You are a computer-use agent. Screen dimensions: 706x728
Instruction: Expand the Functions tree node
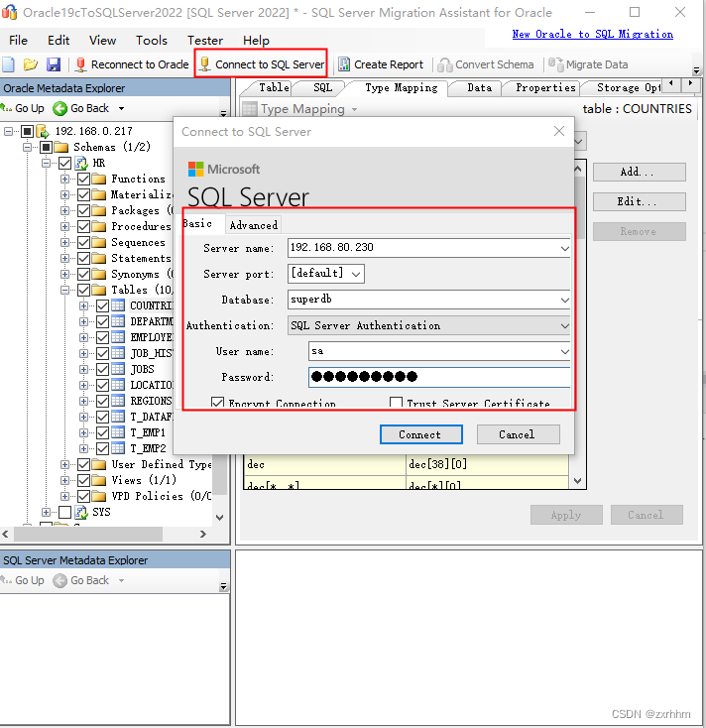pyautogui.click(x=65, y=179)
